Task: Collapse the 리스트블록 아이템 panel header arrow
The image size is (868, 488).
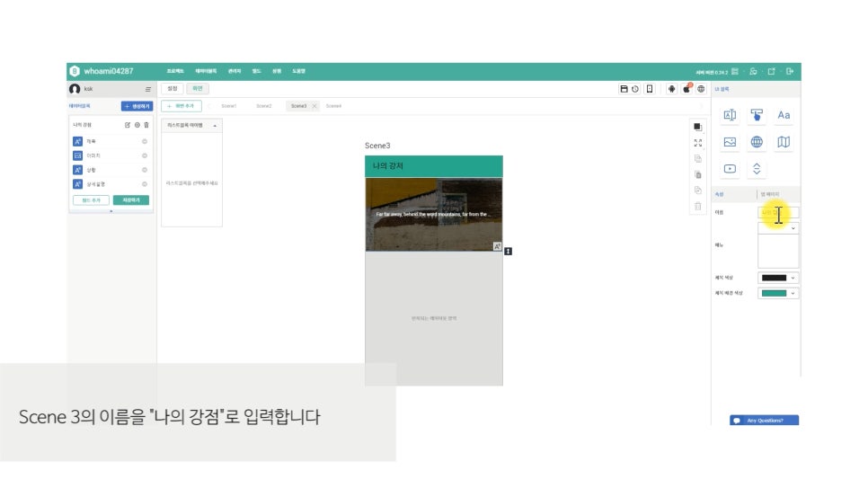Action: (x=215, y=126)
